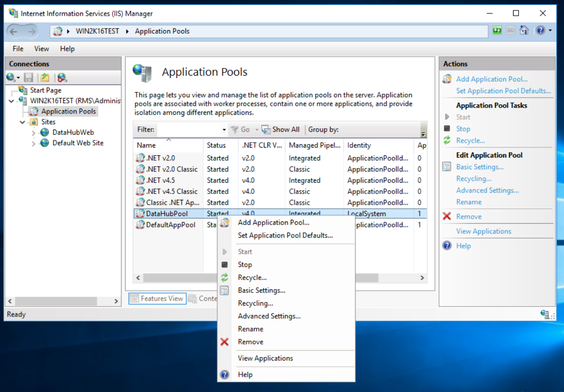Image resolution: width=564 pixels, height=392 pixels.
Task: Open the File menu
Action: [18, 49]
